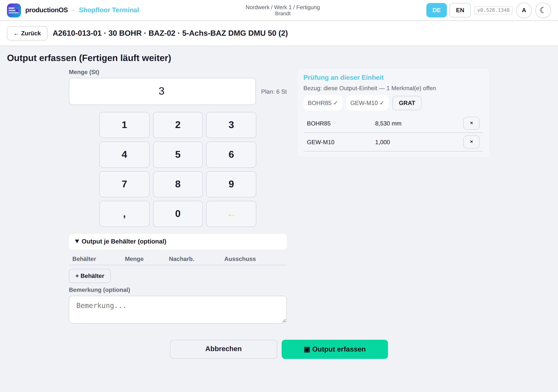Tap the backspace arrow key on numpad

[x=231, y=214]
